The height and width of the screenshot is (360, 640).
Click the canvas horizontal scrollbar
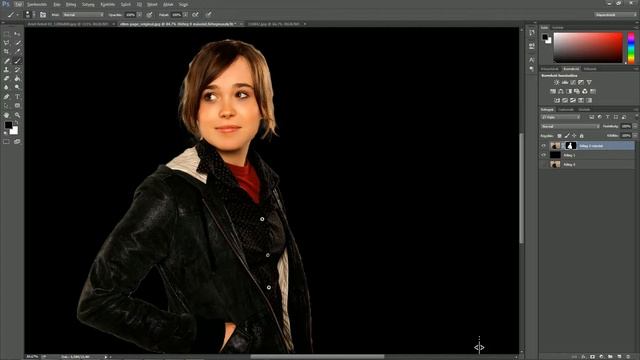point(317,357)
